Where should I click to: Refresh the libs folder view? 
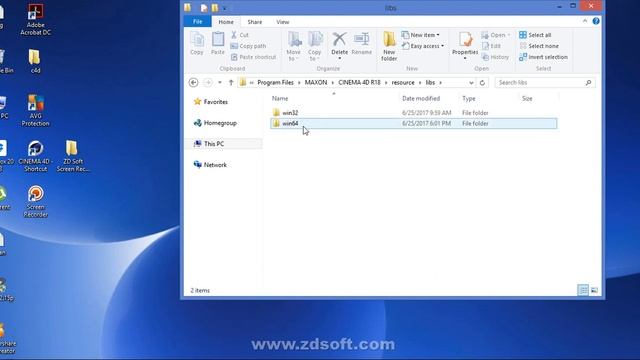482,82
